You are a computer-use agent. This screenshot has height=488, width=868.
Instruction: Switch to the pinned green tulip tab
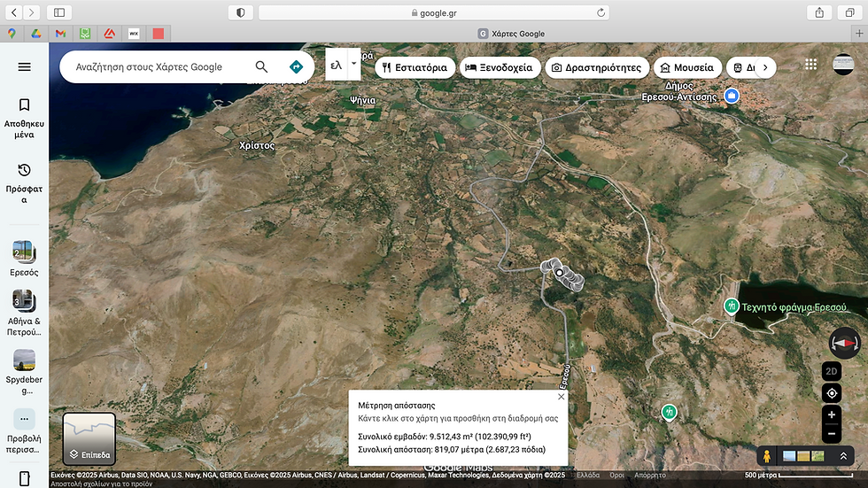(85, 34)
